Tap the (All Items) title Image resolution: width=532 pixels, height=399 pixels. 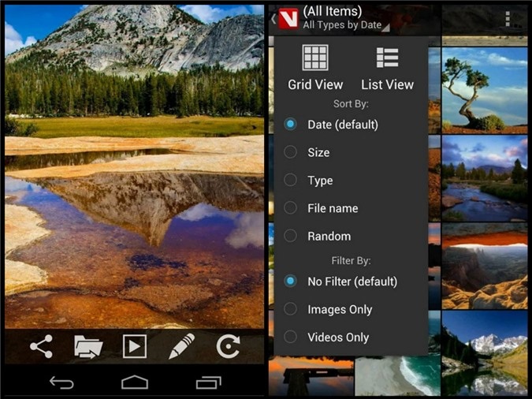click(332, 11)
